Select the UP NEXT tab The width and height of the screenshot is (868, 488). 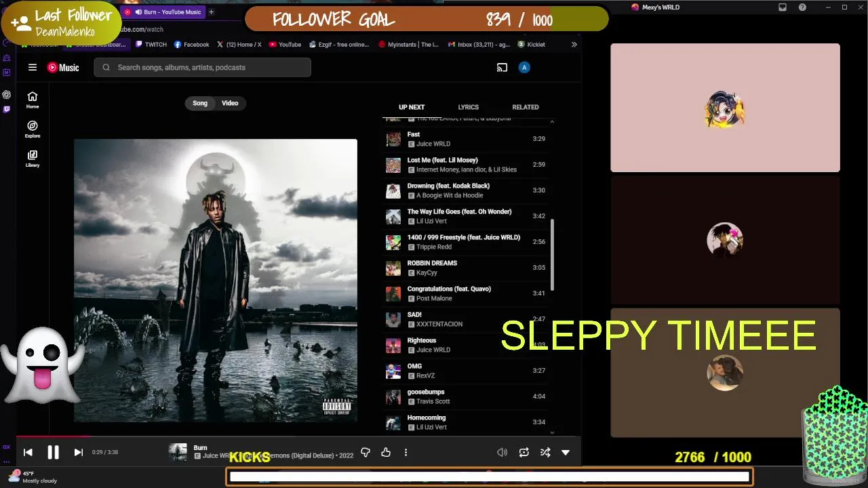[412, 107]
